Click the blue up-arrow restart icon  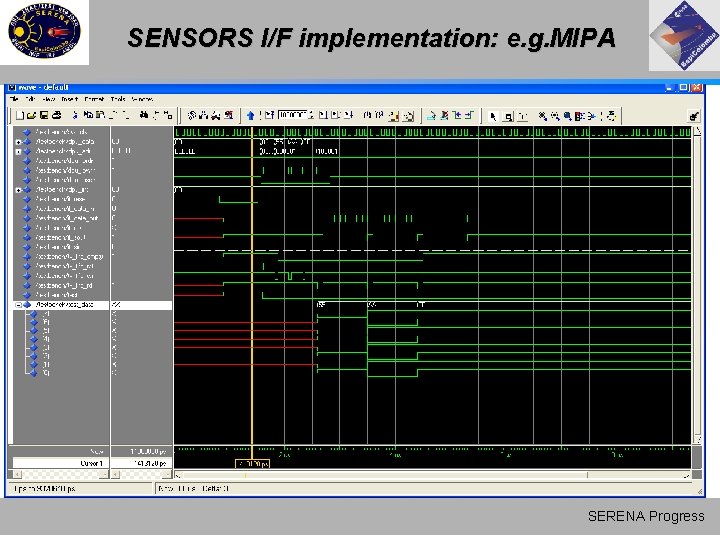250,116
